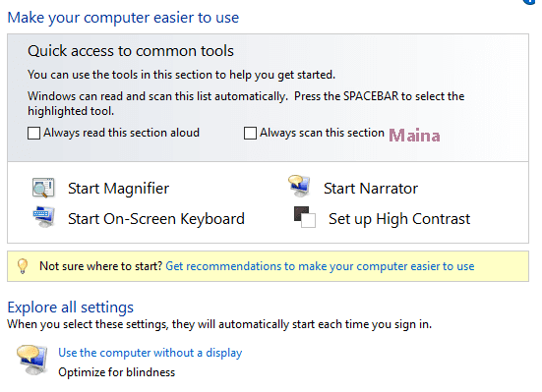Open Set up High Contrast text option
This screenshot has height=392, width=542.
[x=399, y=219]
